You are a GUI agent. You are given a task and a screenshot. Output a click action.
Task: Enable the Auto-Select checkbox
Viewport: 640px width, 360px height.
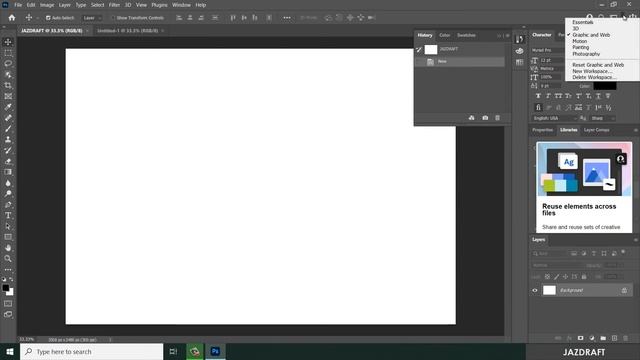pos(48,18)
